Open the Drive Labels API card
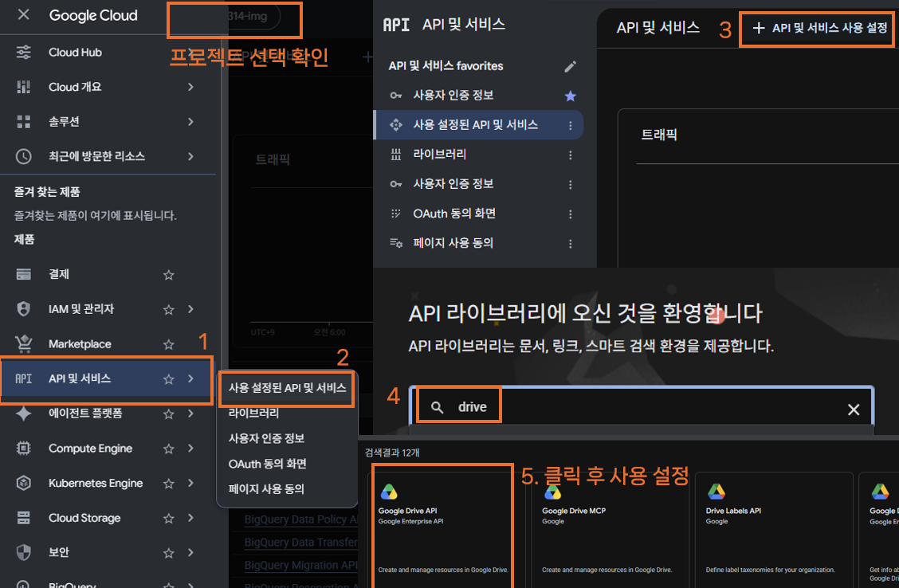Screen dimensions: 899x588 point(774,530)
